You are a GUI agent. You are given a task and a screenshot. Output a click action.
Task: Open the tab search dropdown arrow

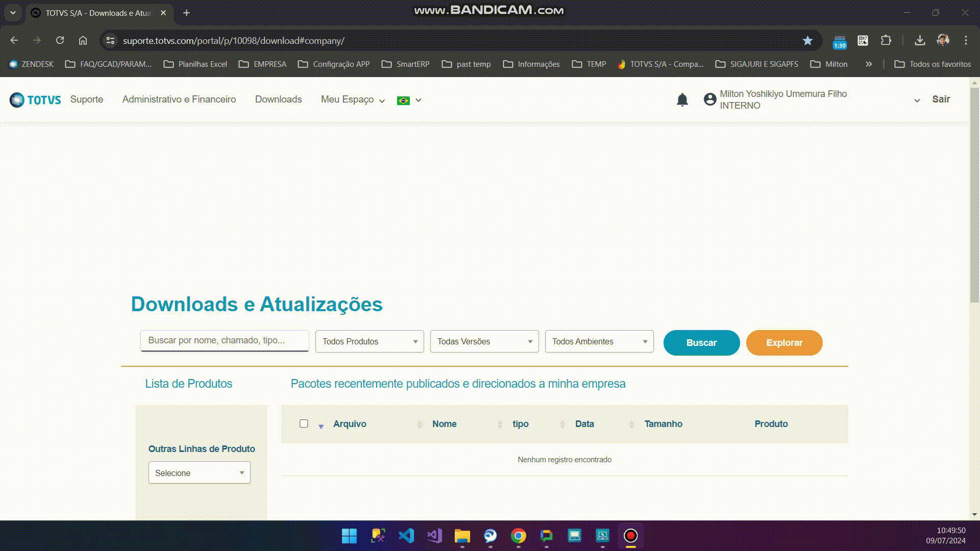(x=13, y=13)
